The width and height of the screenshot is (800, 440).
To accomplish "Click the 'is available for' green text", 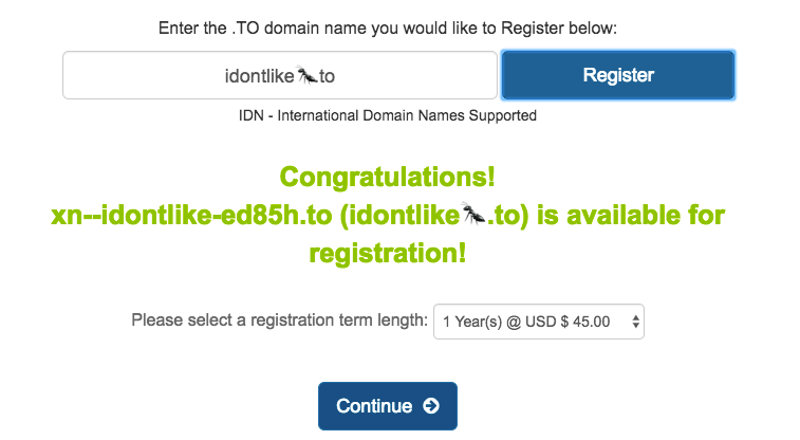I will click(x=631, y=214).
